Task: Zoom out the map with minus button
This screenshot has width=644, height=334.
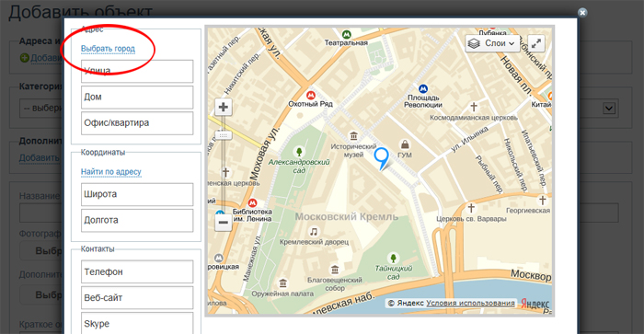Action: tap(224, 223)
